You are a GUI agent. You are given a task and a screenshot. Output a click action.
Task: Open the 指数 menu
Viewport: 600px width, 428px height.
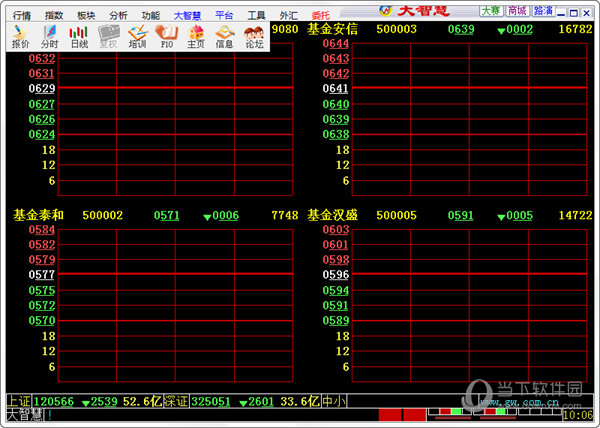pos(54,15)
